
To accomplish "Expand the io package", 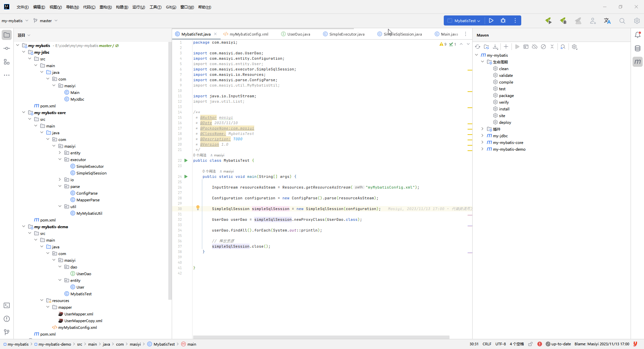I will point(60,180).
